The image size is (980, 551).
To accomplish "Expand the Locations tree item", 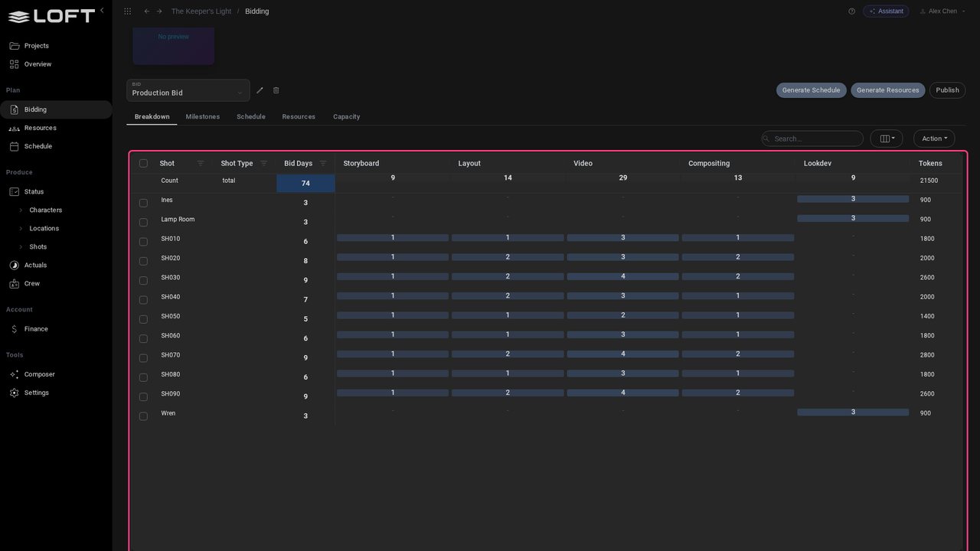I will point(21,228).
